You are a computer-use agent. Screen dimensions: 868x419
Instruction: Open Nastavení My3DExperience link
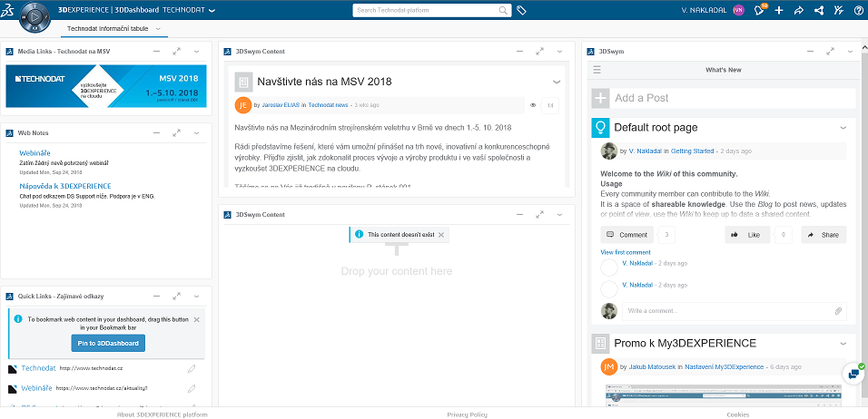pyautogui.click(x=724, y=367)
